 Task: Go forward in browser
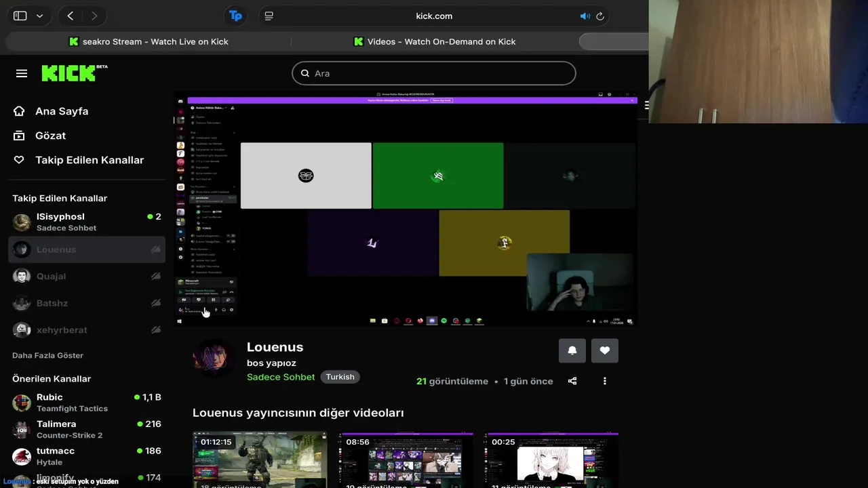coord(94,16)
